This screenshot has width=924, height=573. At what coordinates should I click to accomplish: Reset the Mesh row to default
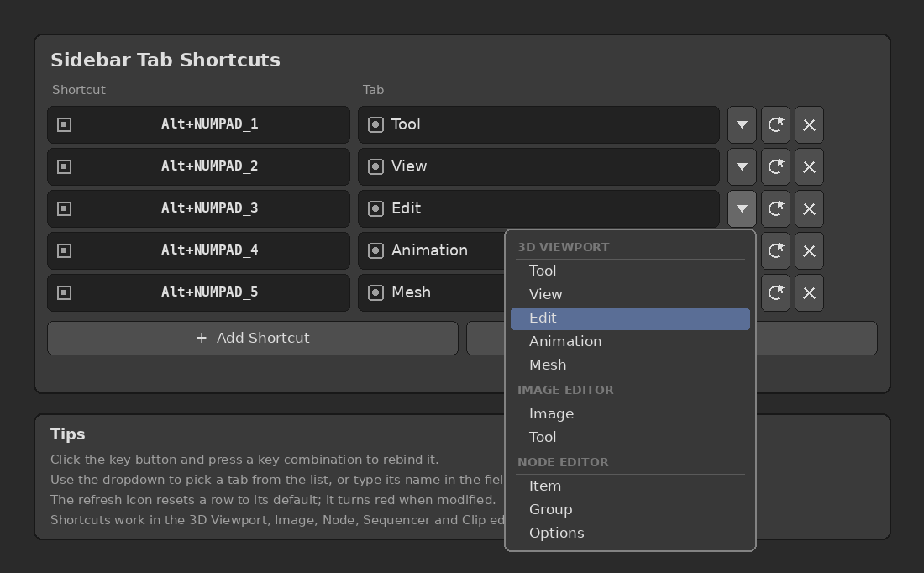(775, 292)
